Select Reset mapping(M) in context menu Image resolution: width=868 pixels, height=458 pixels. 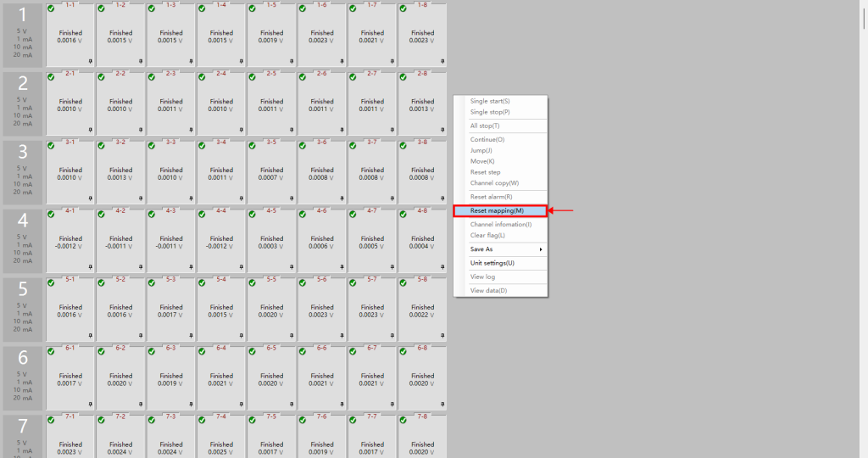coord(499,210)
